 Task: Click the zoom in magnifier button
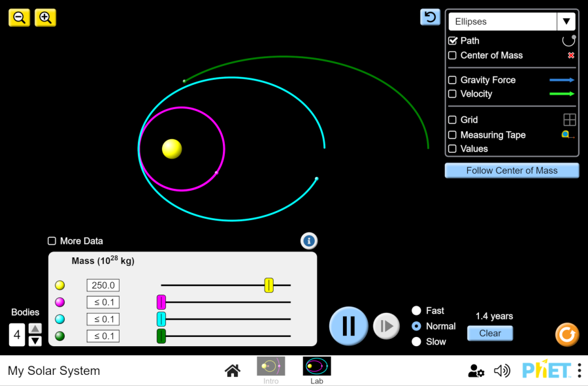click(45, 18)
